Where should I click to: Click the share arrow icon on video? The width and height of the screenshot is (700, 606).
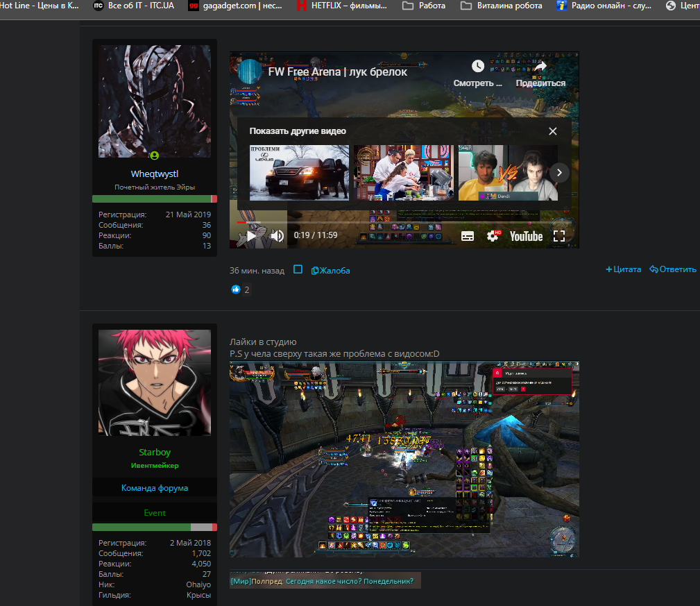tap(540, 67)
